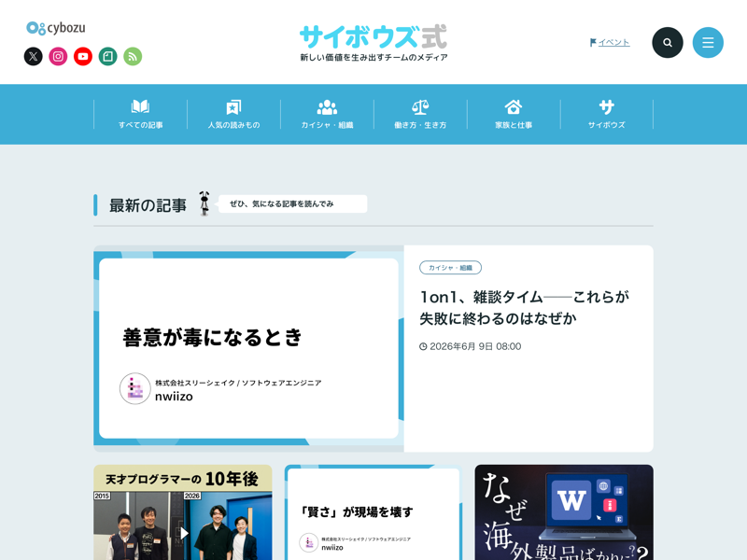Open the cybozu logo link
Image resolution: width=747 pixels, height=560 pixels.
tap(56, 28)
